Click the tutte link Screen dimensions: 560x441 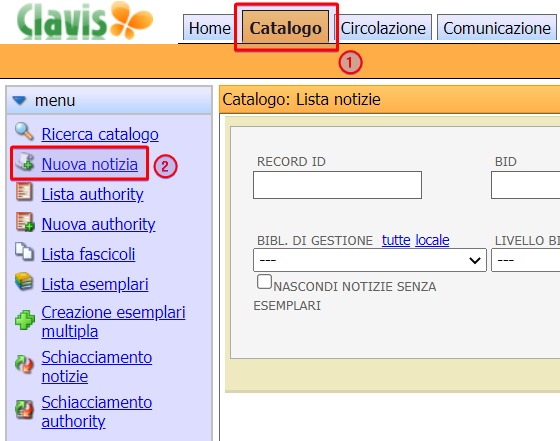click(396, 240)
